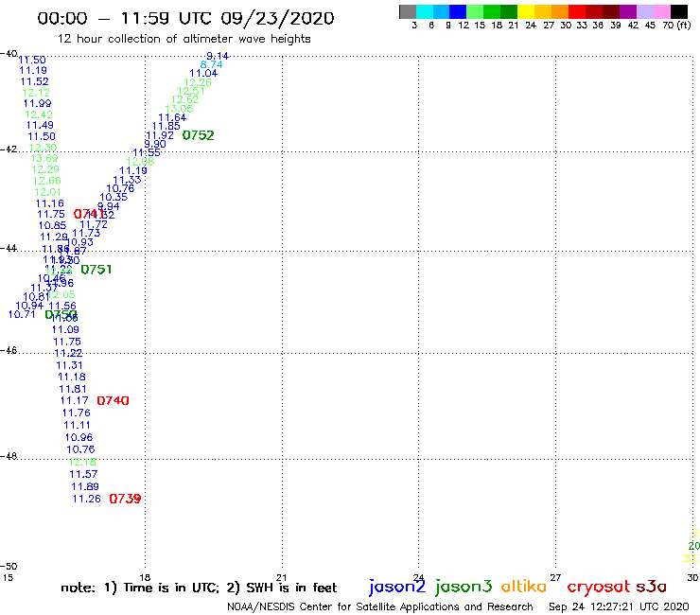Click the -46 latitude axis label
Image resolution: width=700 pixels, height=615 pixels.
(x=9, y=351)
